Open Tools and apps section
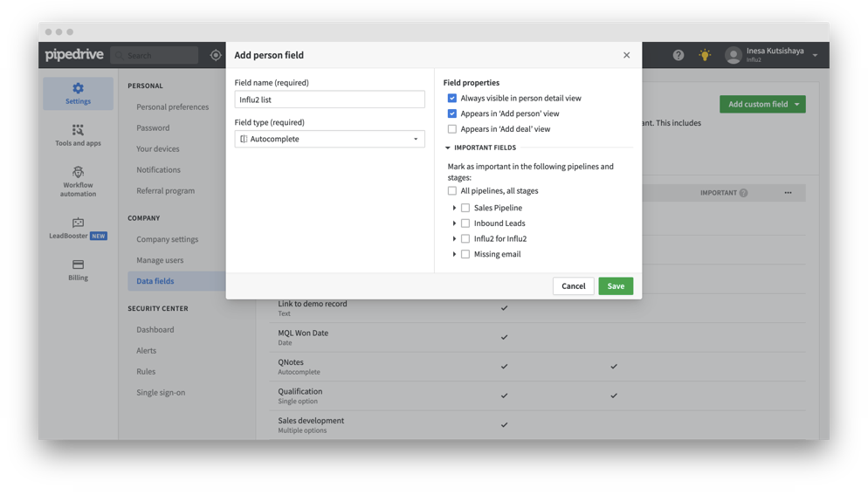This screenshot has height=495, width=868. [x=78, y=135]
